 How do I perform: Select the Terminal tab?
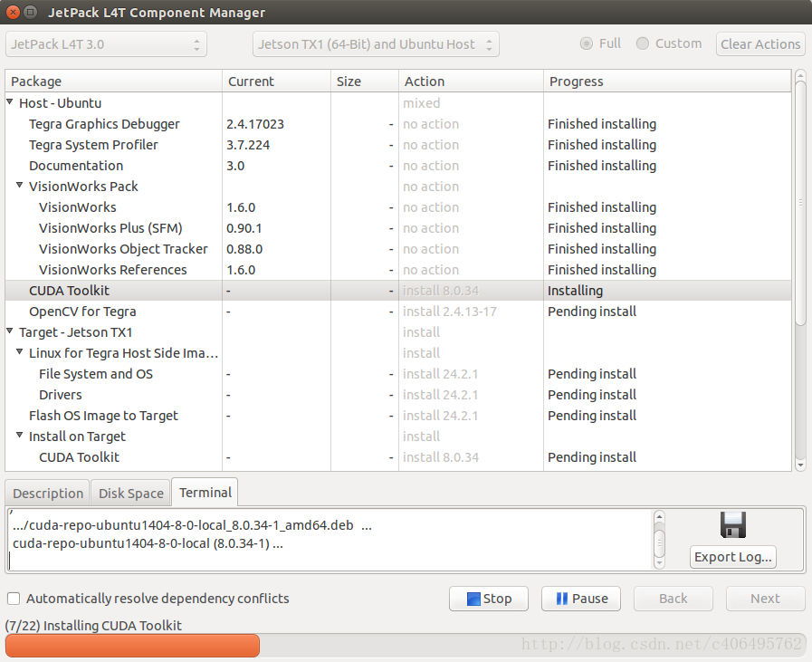coord(205,492)
